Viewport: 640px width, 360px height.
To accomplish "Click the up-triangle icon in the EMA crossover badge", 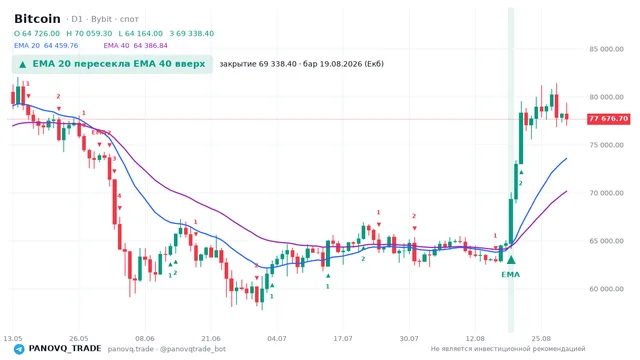I will pyautogui.click(x=22, y=64).
